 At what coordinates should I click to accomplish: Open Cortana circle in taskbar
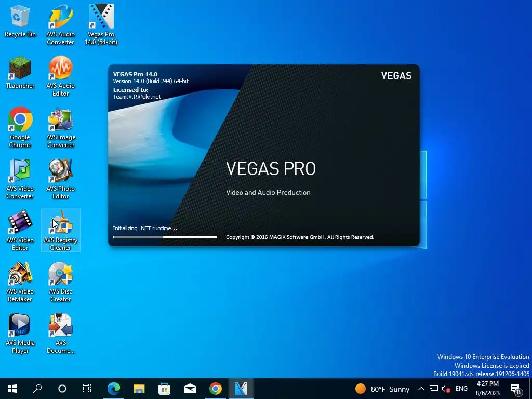coord(62,389)
